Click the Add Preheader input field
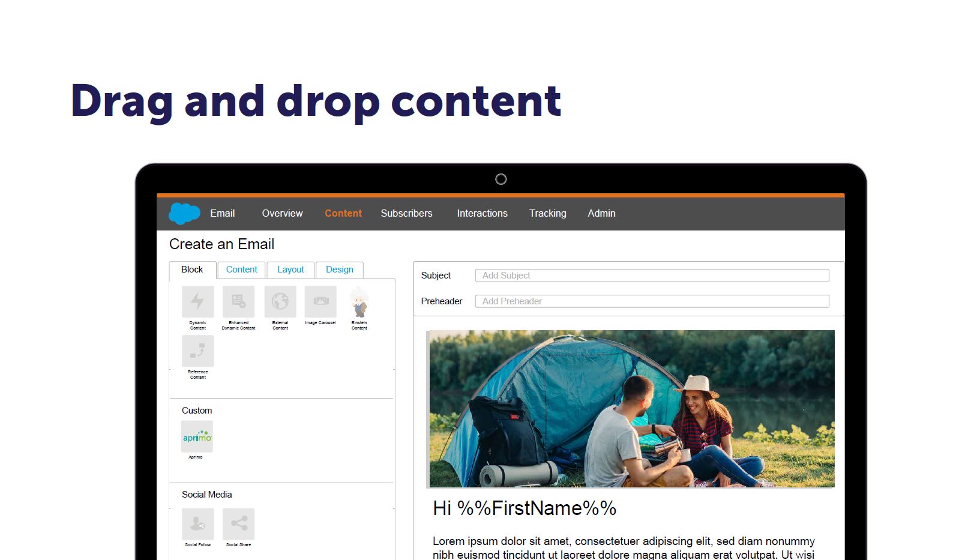Viewport: 980px width, 560px height. click(652, 301)
